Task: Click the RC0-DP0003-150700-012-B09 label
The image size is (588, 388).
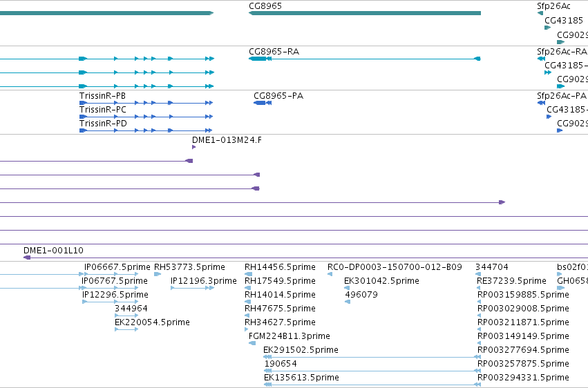Action: click(x=395, y=267)
